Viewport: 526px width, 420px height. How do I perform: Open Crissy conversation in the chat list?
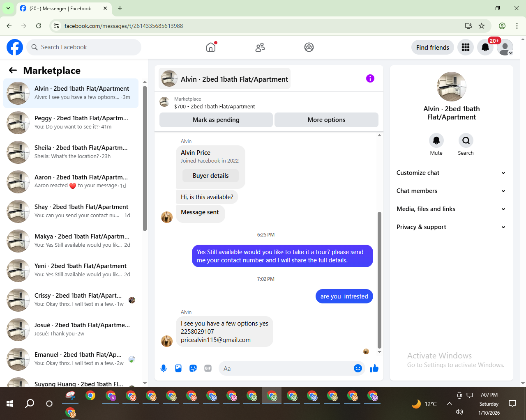tap(71, 300)
